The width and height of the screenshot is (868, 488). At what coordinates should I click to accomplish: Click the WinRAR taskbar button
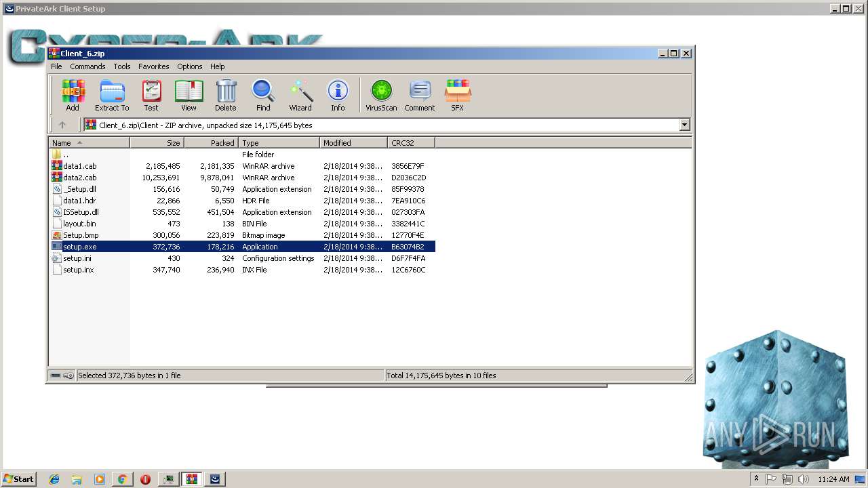point(191,479)
